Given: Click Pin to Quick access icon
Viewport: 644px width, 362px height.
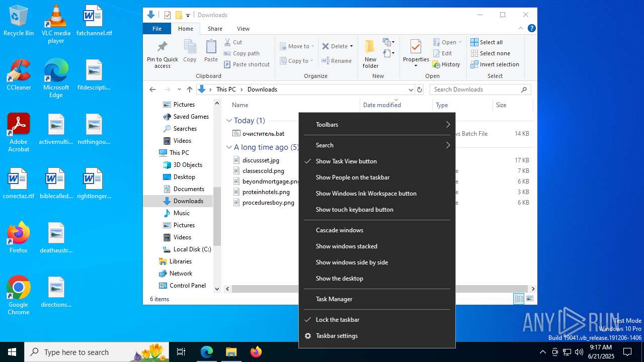Looking at the screenshot, I should 162,54.
